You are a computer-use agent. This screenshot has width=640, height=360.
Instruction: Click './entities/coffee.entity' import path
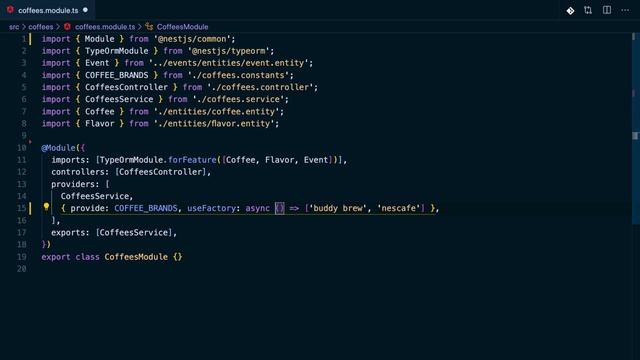coord(216,111)
